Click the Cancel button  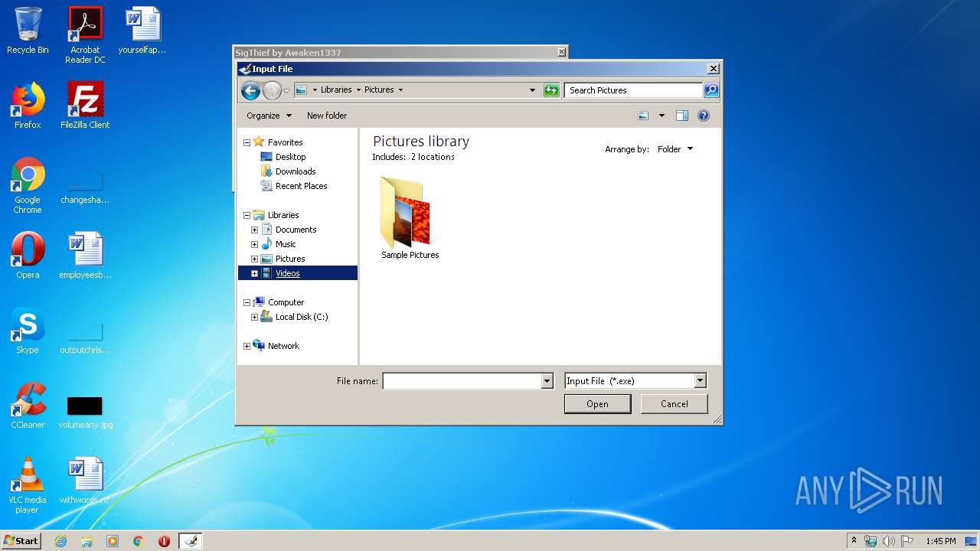[x=674, y=404]
